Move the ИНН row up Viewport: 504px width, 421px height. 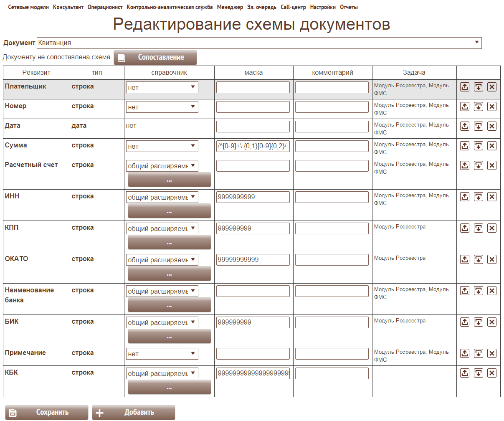465,197
